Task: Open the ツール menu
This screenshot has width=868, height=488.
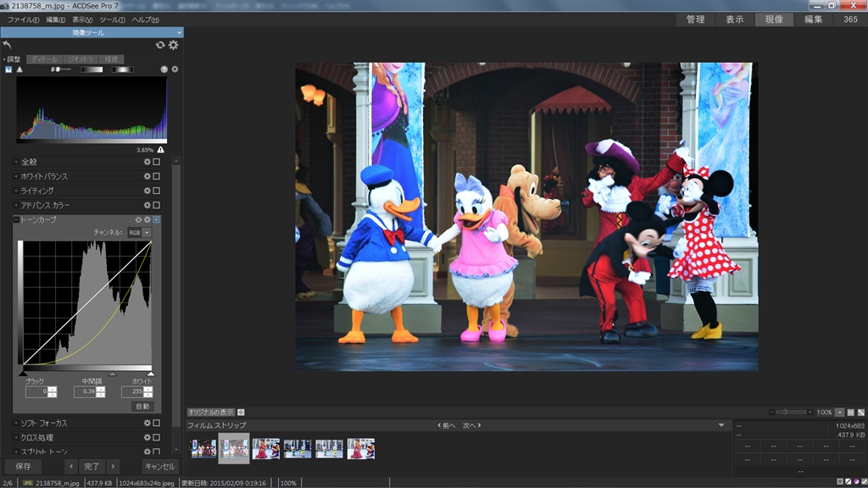Action: [x=112, y=19]
